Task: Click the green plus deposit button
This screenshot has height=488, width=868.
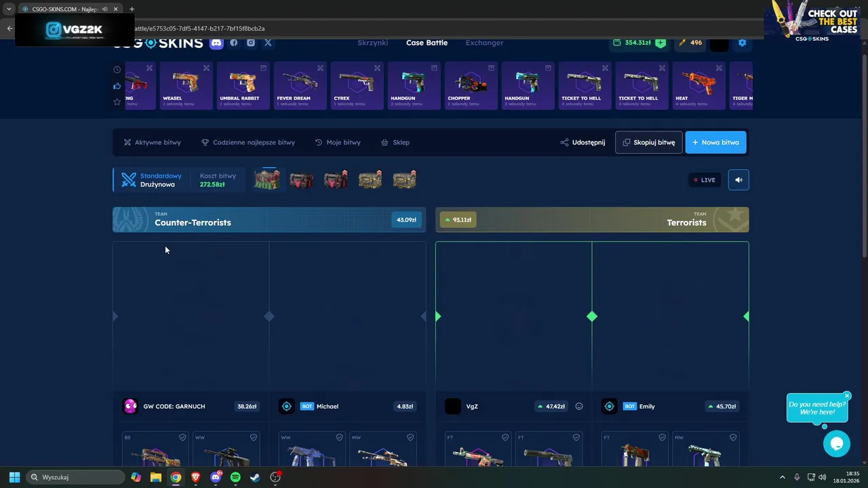Action: [660, 43]
